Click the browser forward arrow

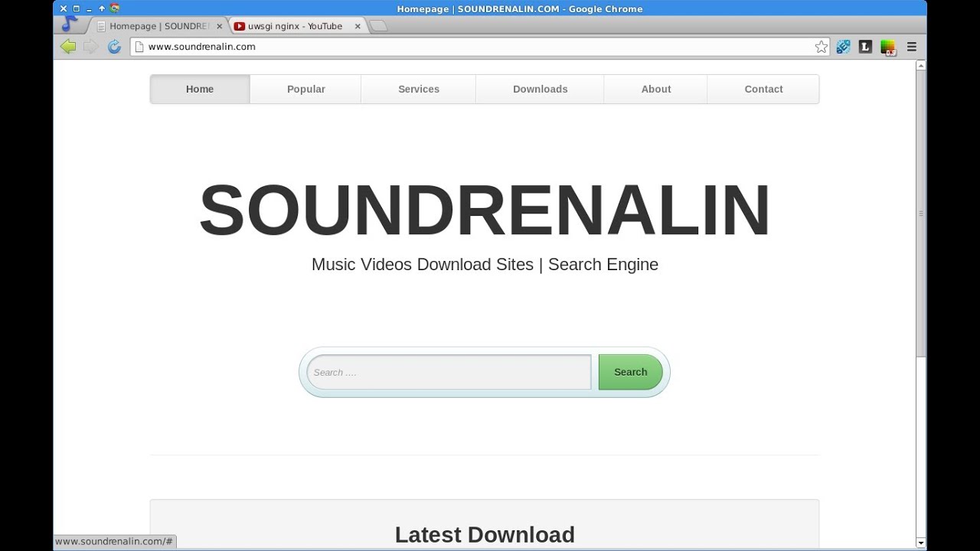pos(90,47)
